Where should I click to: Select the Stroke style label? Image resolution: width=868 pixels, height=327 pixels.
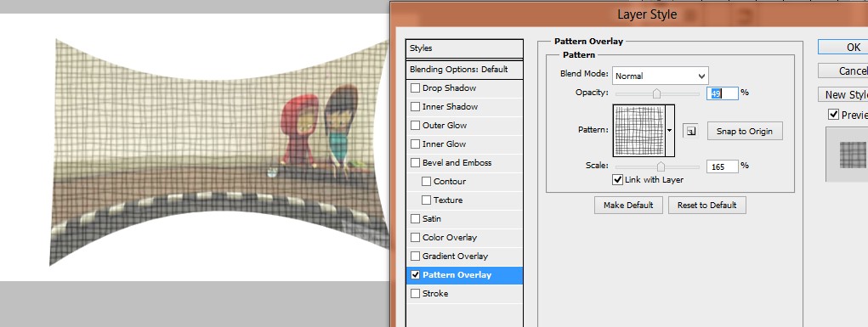[x=435, y=294]
